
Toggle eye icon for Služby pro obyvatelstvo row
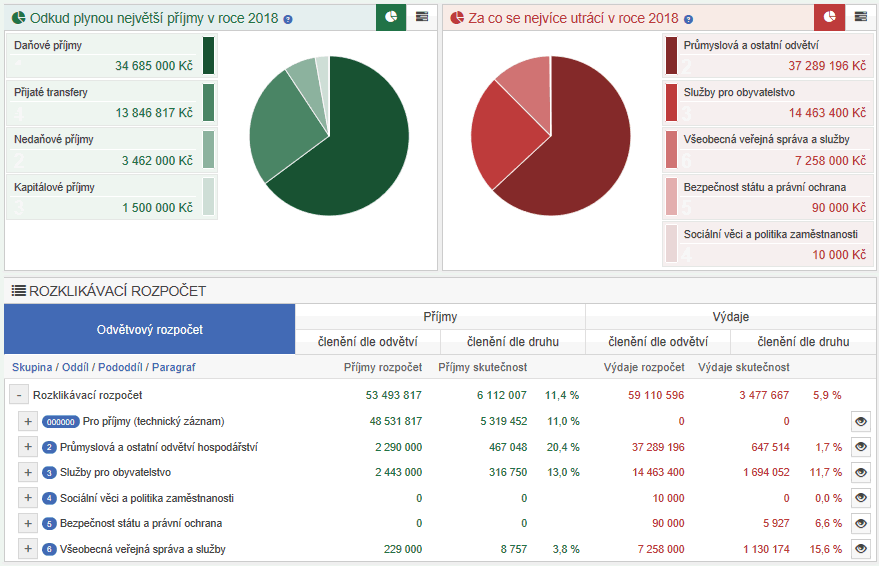tap(860, 472)
